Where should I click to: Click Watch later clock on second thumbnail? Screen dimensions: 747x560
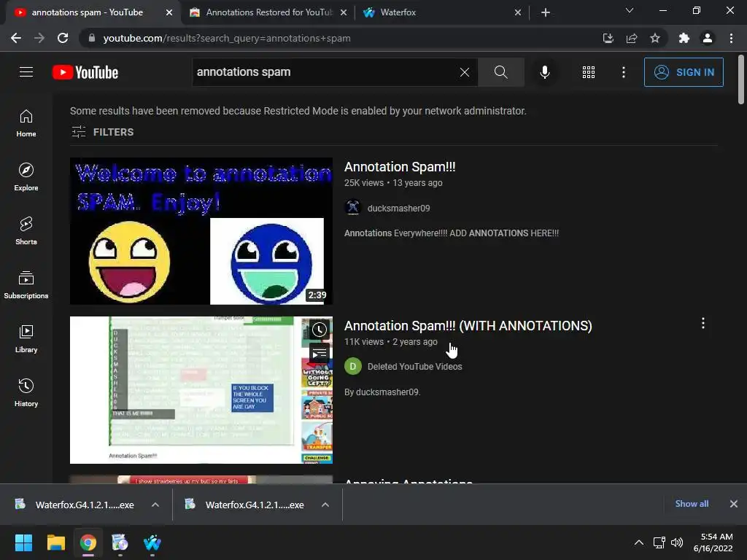coord(320,330)
